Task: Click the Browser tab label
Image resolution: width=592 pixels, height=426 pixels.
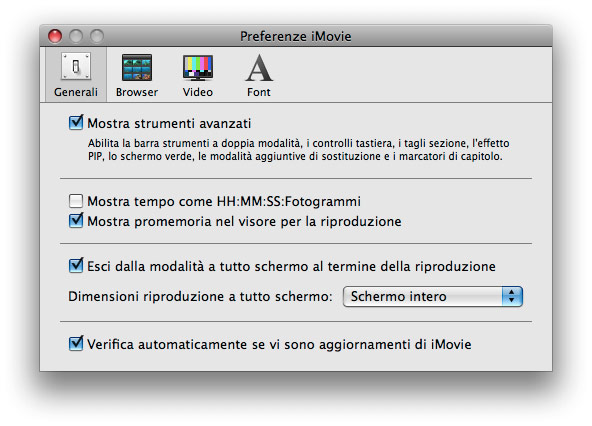Action: tap(137, 92)
